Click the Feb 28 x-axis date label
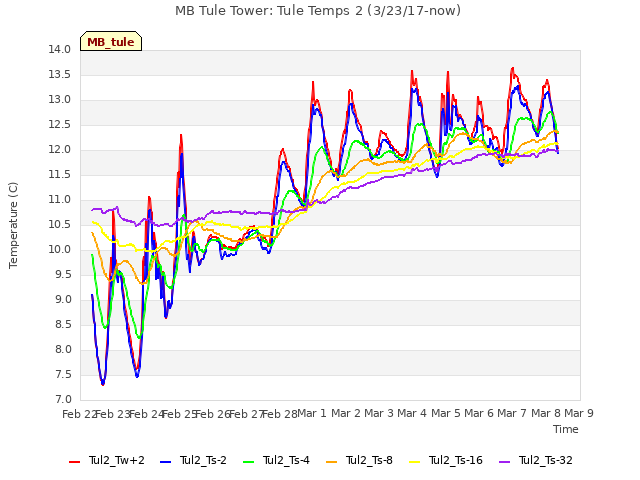Image resolution: width=640 pixels, height=480 pixels. click(280, 414)
